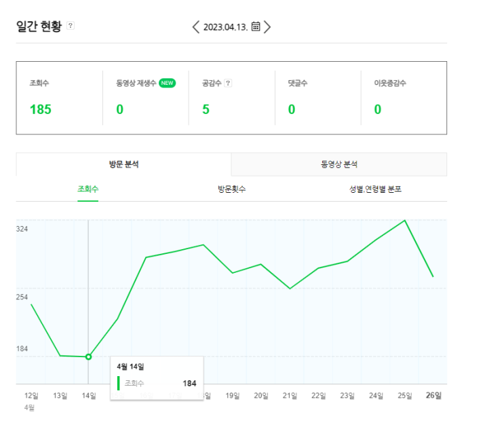Screen dimensions: 504x423
Task: Click the 이웃증감수 statistic cell
Action: (404, 98)
